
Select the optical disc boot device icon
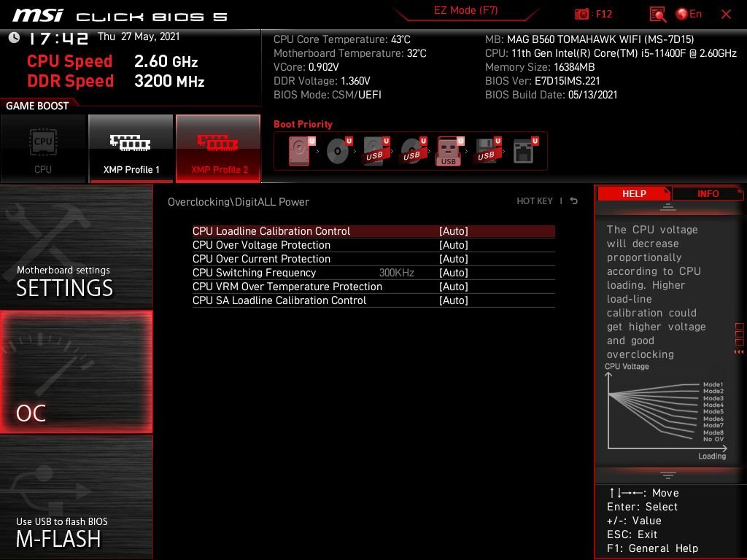pos(339,152)
